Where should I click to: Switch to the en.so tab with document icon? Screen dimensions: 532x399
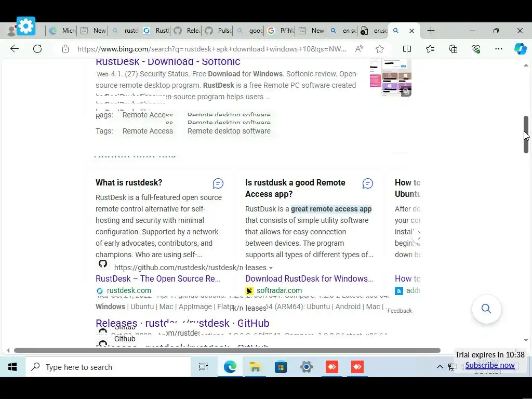point(374,31)
